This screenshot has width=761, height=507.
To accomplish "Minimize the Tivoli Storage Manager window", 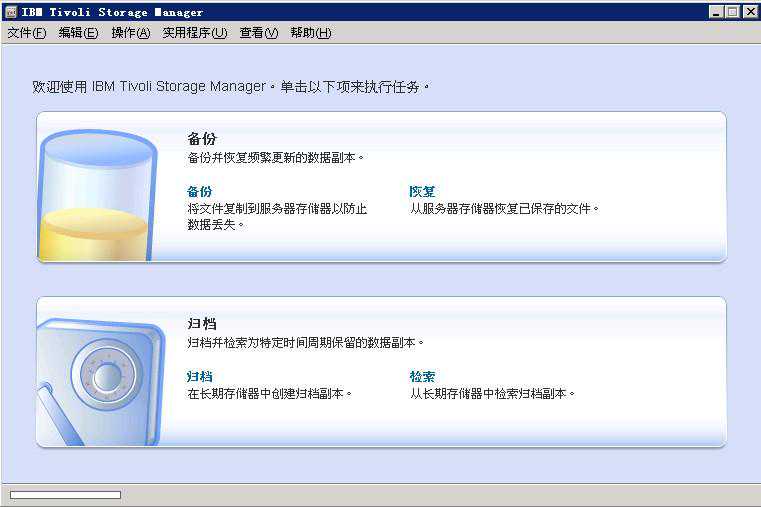I will point(717,12).
